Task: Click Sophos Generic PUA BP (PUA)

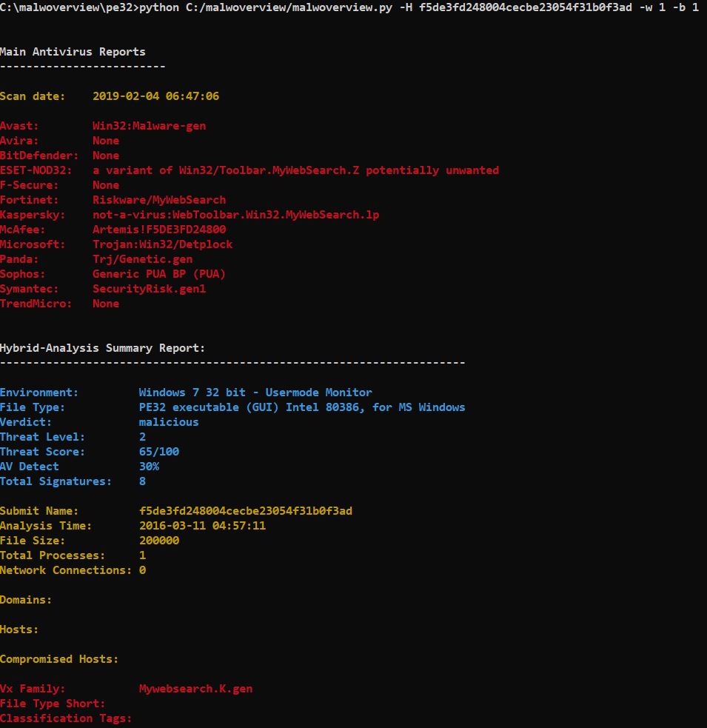Action: click(x=159, y=274)
